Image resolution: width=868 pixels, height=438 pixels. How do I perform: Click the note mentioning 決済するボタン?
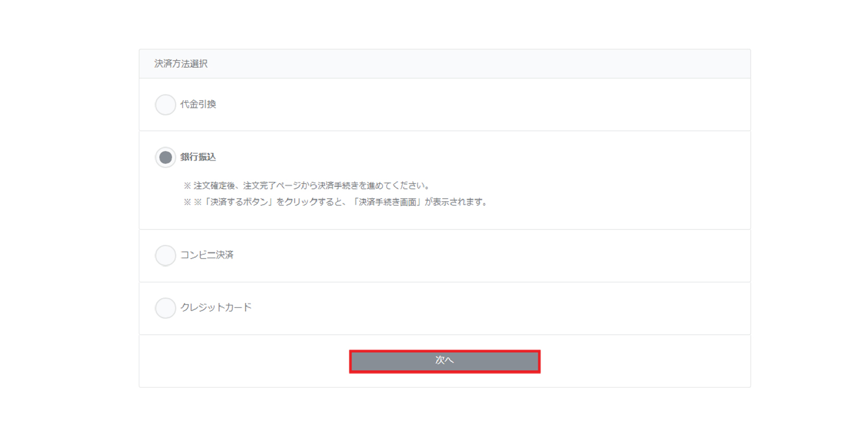click(336, 202)
